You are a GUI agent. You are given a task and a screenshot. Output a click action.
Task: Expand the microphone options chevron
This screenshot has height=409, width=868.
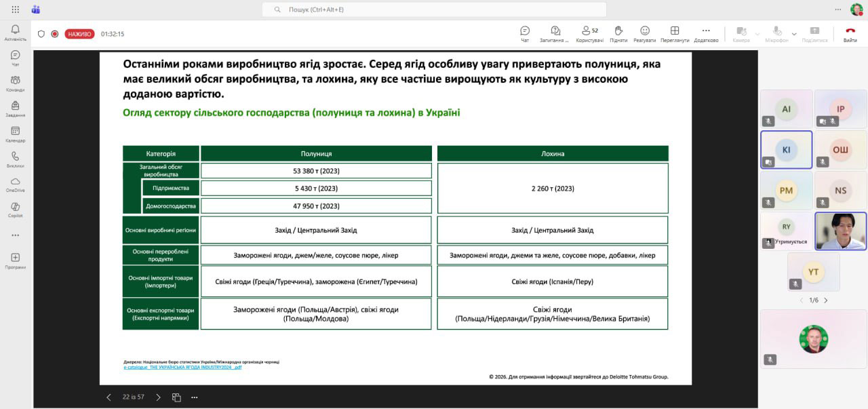tap(794, 34)
